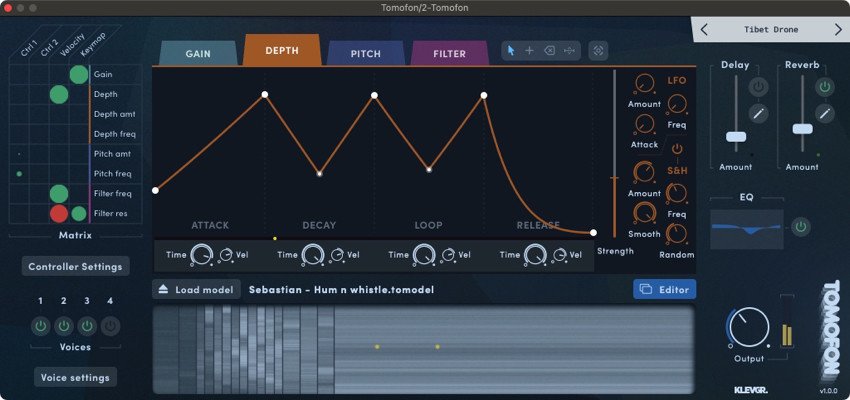
Task: Click the envelope end point in Release
Action: point(593,233)
